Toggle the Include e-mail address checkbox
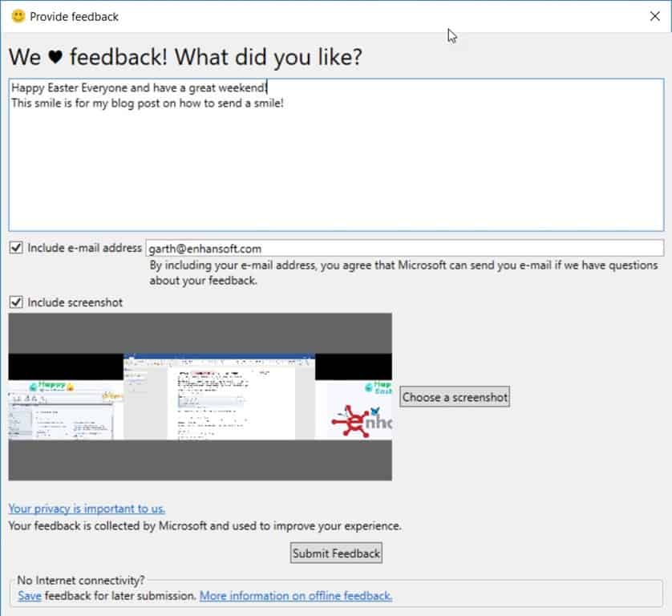Image resolution: width=672 pixels, height=616 pixels. tap(16, 248)
